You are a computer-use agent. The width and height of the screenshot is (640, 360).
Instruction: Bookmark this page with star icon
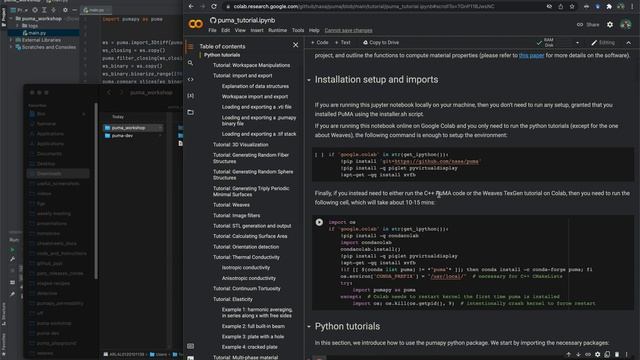[572, 6]
